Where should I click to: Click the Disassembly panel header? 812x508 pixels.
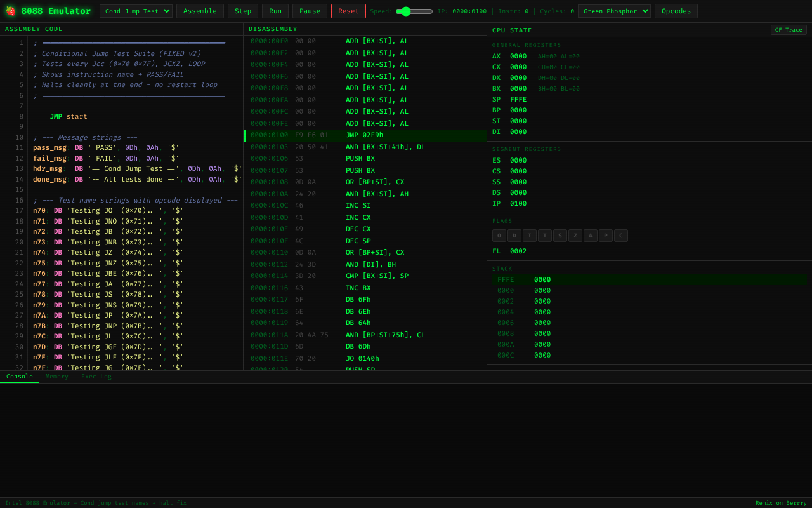tap(365, 29)
